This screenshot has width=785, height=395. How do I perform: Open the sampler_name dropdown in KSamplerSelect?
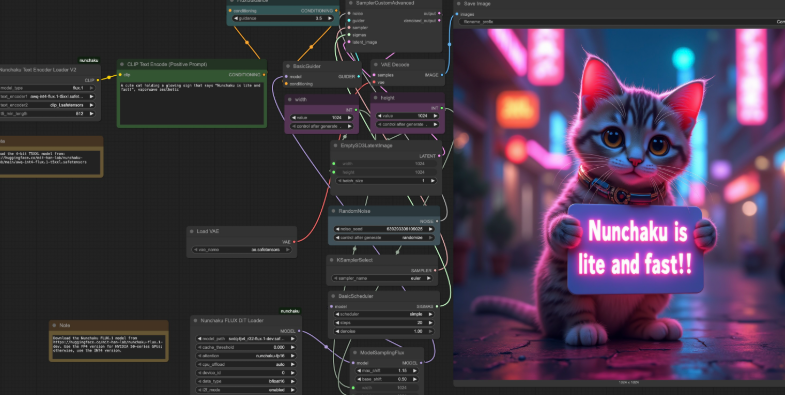[x=383, y=278]
